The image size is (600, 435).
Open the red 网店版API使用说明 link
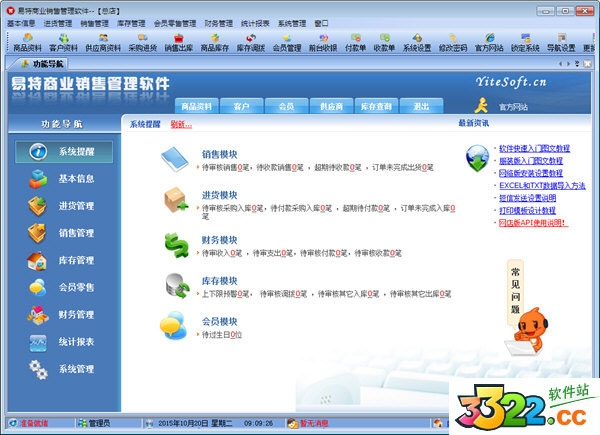coord(533,223)
